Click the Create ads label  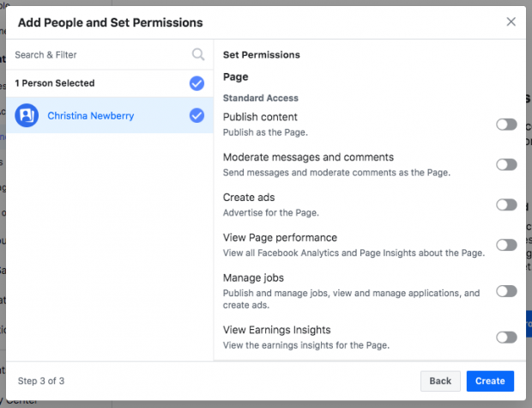250,198
